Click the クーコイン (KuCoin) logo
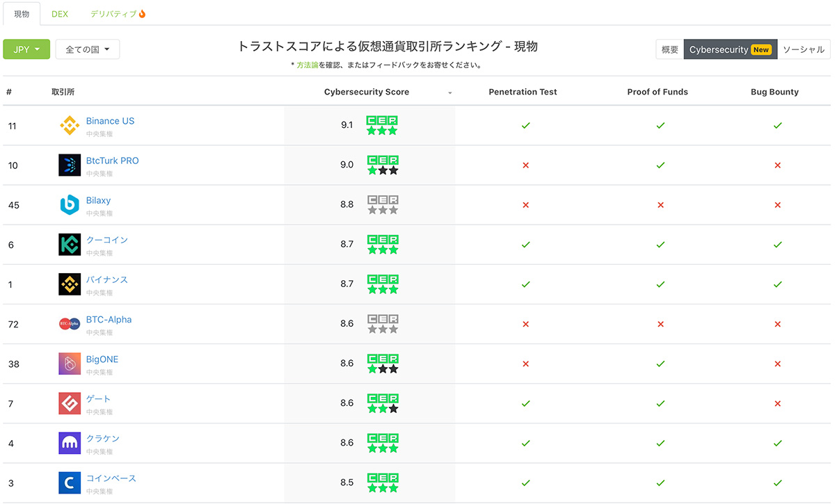This screenshot has width=835, height=504. point(70,244)
